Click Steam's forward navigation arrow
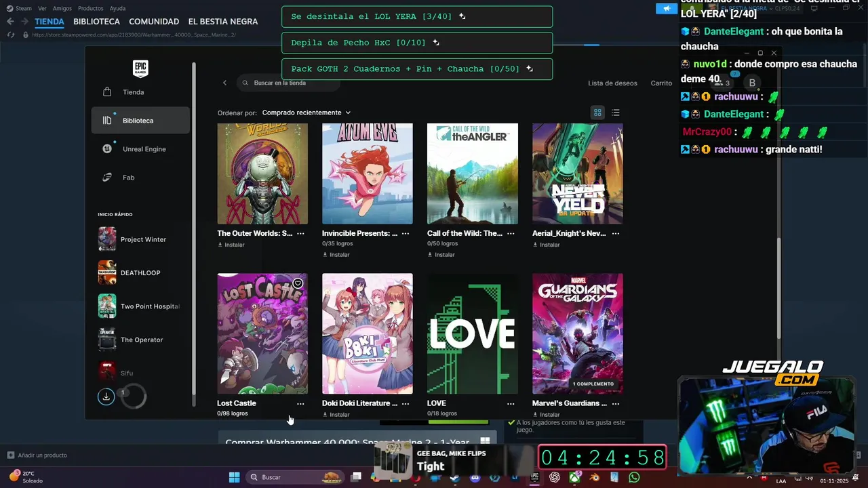 tap(25, 22)
